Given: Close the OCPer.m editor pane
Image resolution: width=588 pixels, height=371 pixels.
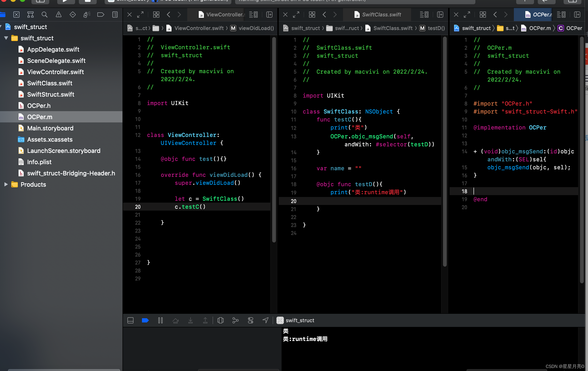Looking at the screenshot, I should click(x=456, y=15).
